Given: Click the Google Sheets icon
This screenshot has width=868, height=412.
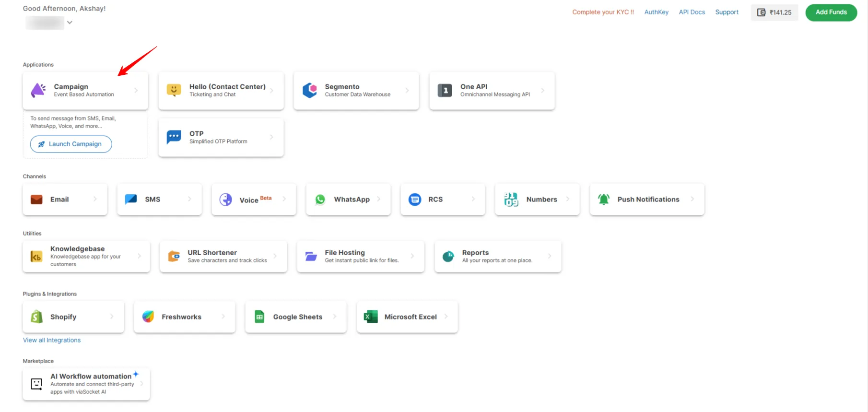Looking at the screenshot, I should click(x=259, y=317).
